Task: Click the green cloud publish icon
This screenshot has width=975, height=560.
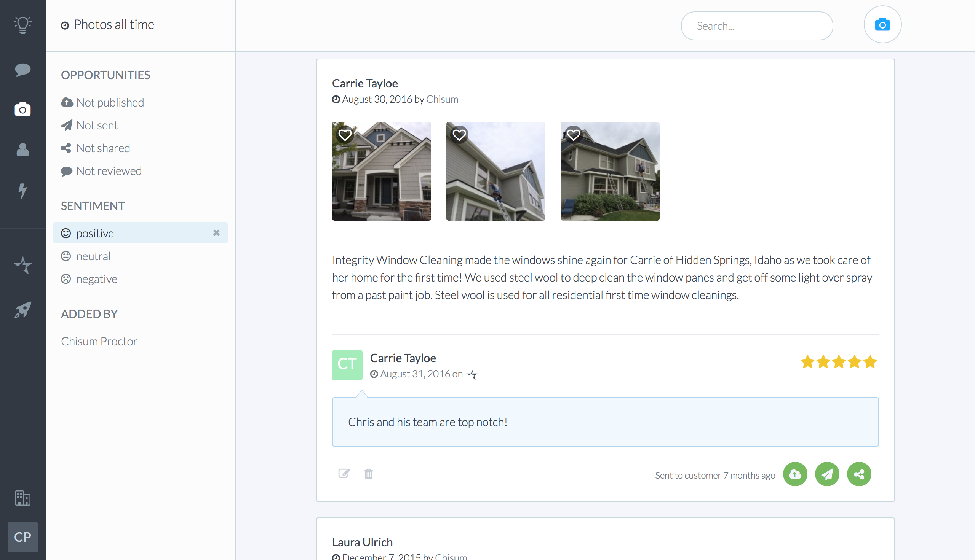Action: tap(795, 474)
